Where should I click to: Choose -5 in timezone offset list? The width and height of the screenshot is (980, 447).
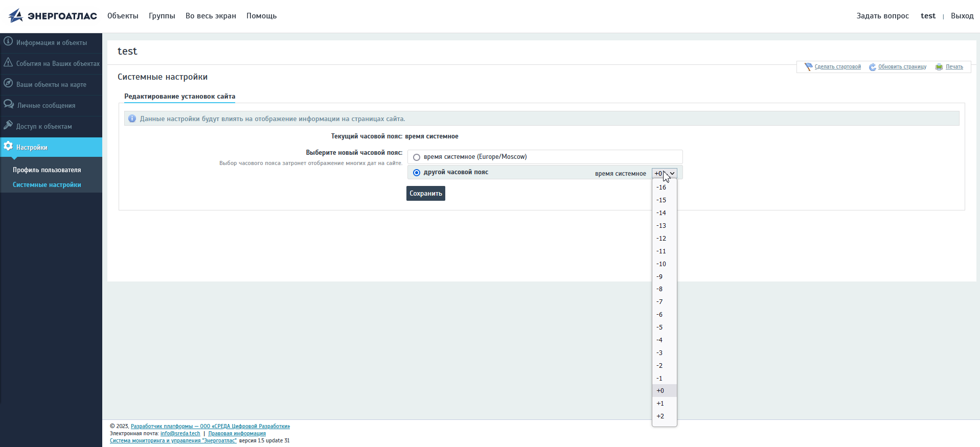pos(659,327)
